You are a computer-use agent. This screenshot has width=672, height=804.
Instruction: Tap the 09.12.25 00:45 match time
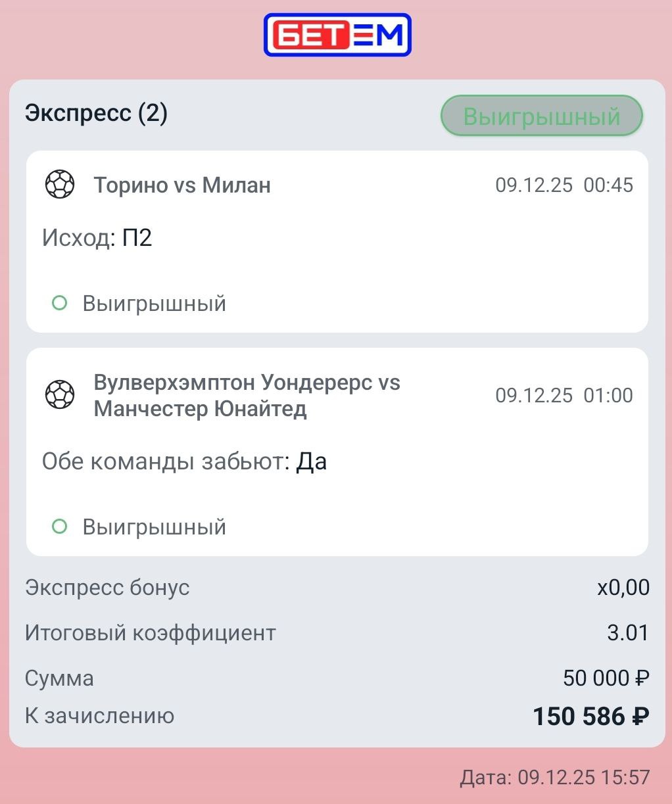coord(564,185)
